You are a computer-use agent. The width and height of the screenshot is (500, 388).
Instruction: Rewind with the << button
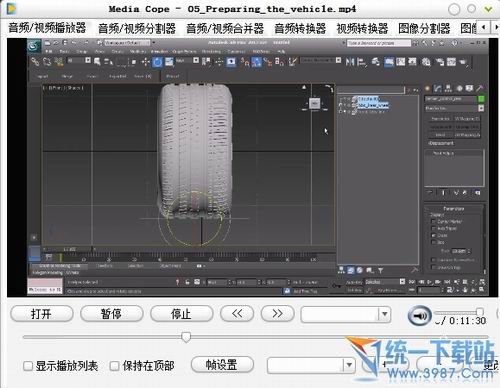237,314
